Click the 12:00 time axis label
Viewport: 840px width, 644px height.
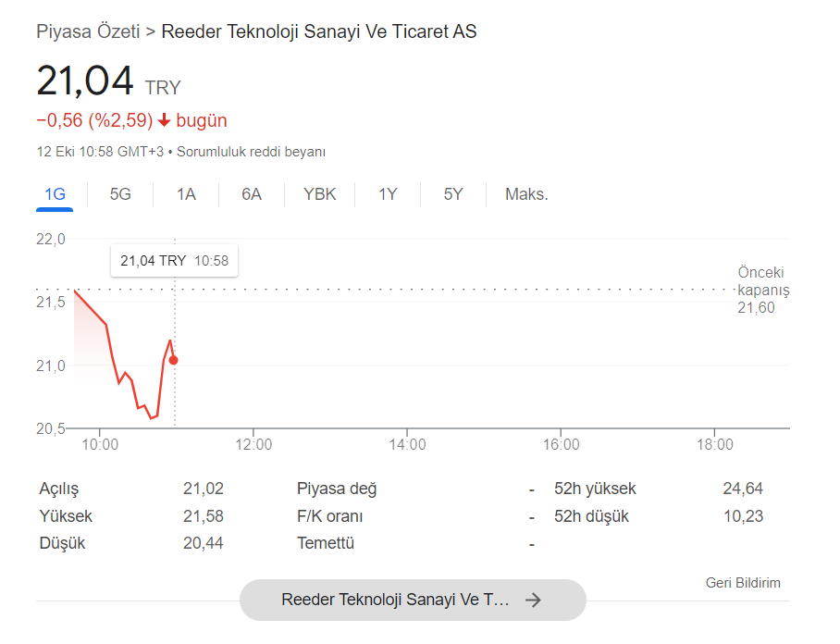tap(253, 444)
